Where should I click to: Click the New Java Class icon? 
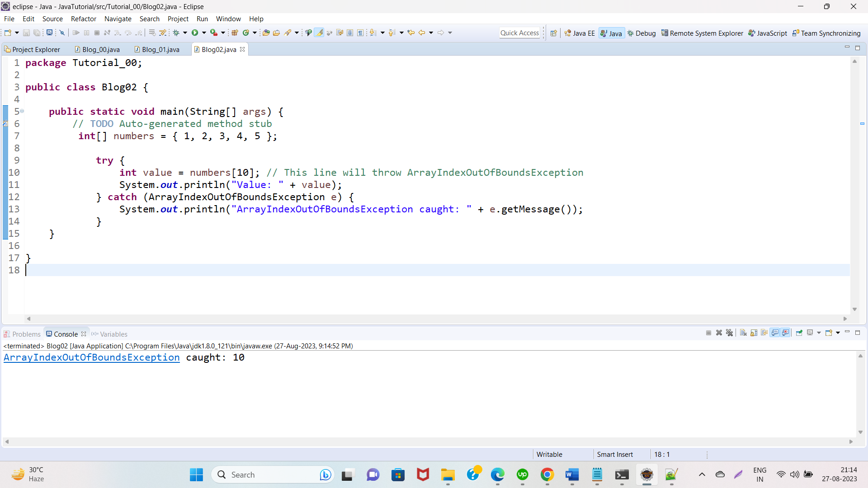[245, 33]
